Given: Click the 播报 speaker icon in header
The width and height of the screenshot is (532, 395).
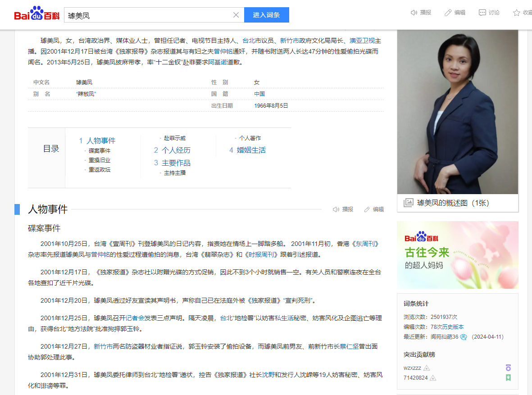Looking at the screenshot, I should [x=414, y=13].
